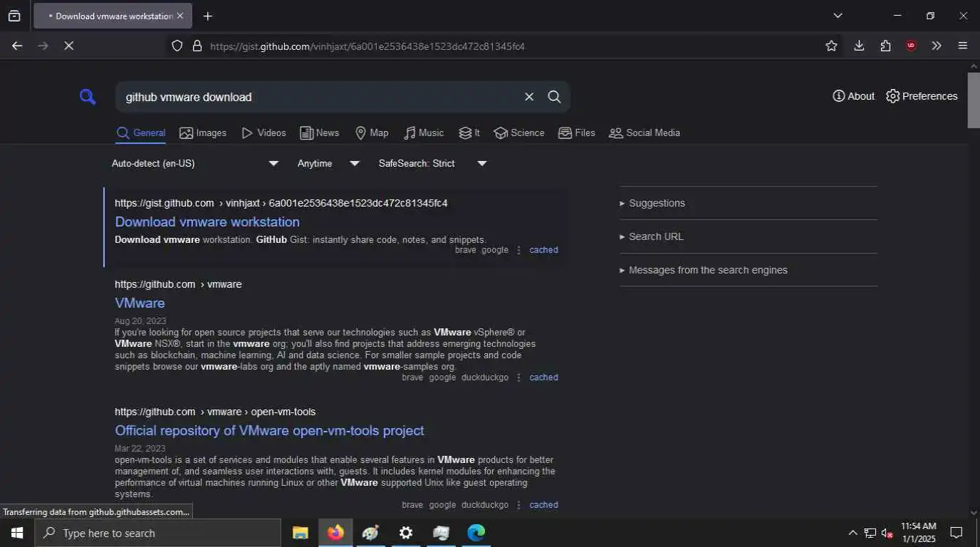Click the blue SearXNG magnifier logo

[x=88, y=97]
